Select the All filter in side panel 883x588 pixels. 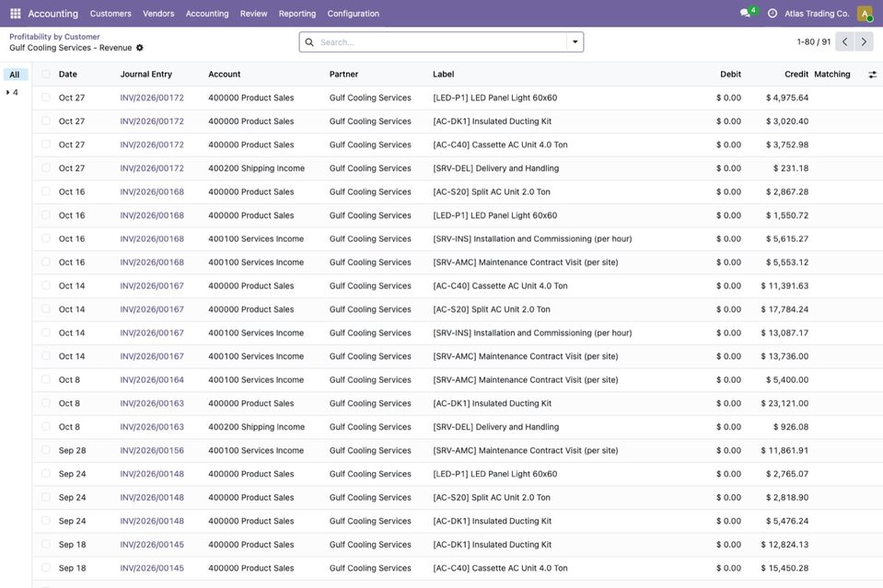16,75
